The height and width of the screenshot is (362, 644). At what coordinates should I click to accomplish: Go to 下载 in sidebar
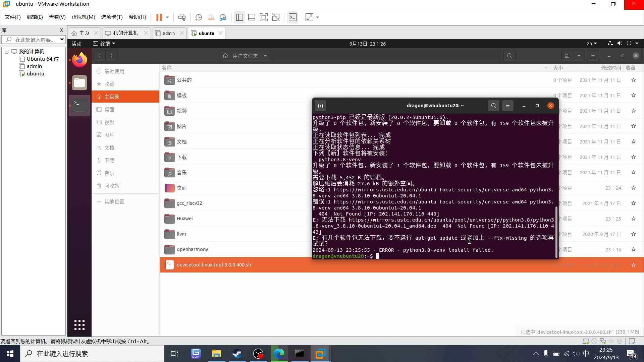click(x=109, y=161)
